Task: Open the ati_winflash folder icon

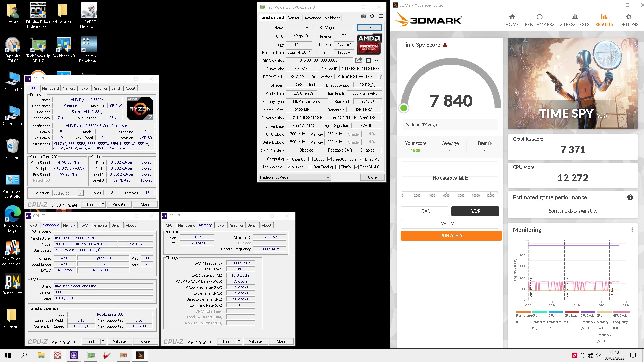Action: 64,14
